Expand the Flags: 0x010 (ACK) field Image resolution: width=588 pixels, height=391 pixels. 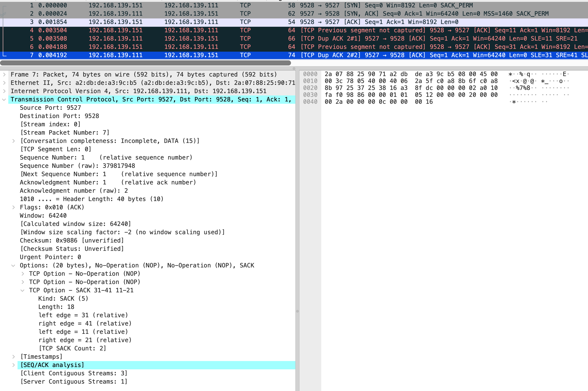tap(13, 207)
